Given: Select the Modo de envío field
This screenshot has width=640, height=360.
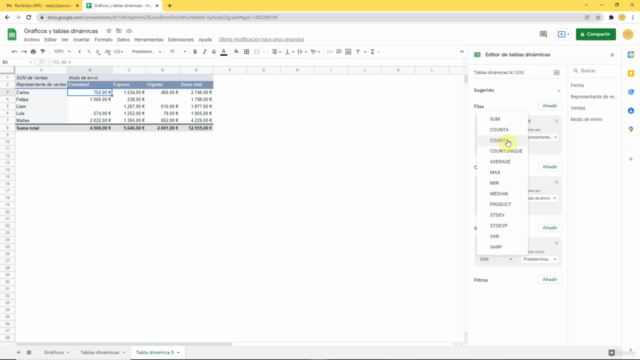Looking at the screenshot, I should (x=586, y=120).
